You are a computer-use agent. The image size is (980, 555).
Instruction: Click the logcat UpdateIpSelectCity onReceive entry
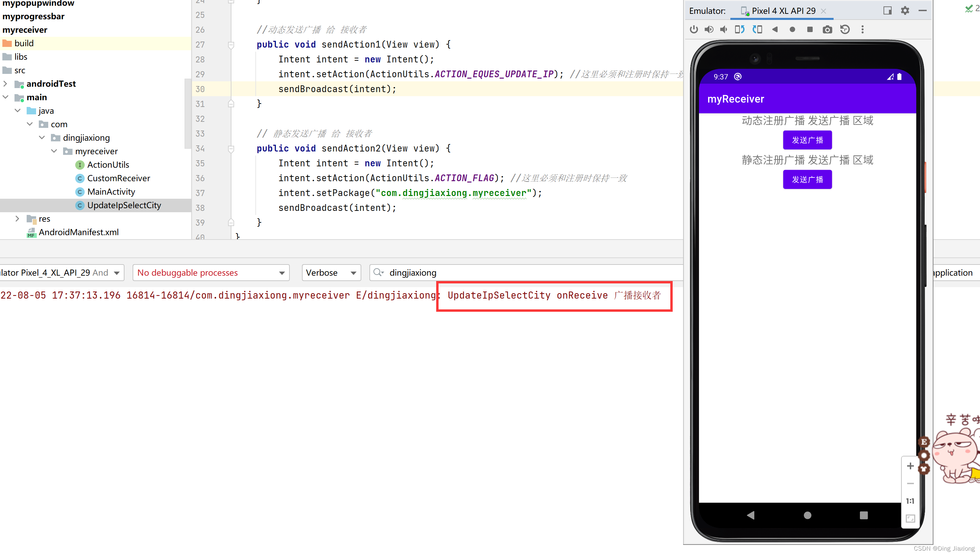tap(554, 296)
